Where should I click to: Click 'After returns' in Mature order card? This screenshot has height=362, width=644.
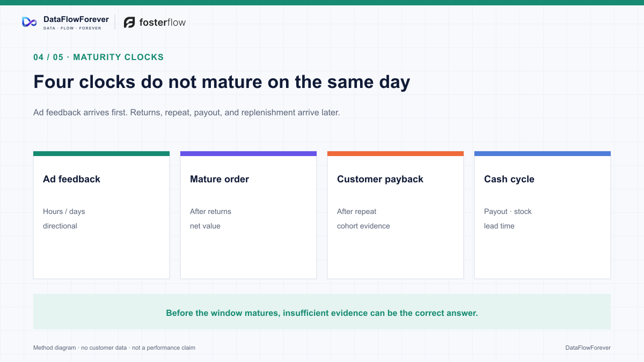[210, 211]
